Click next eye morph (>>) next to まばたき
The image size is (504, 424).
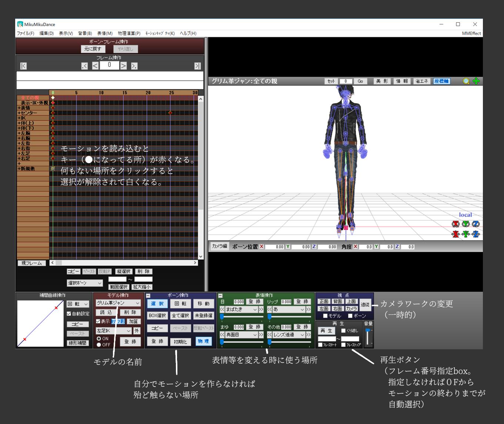coord(261,309)
